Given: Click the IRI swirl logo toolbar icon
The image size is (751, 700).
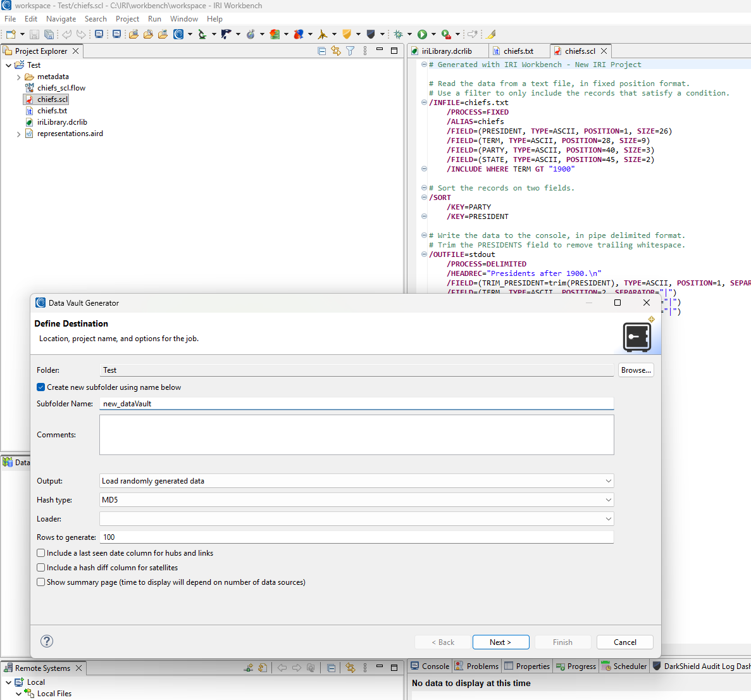Looking at the screenshot, I should [x=178, y=34].
